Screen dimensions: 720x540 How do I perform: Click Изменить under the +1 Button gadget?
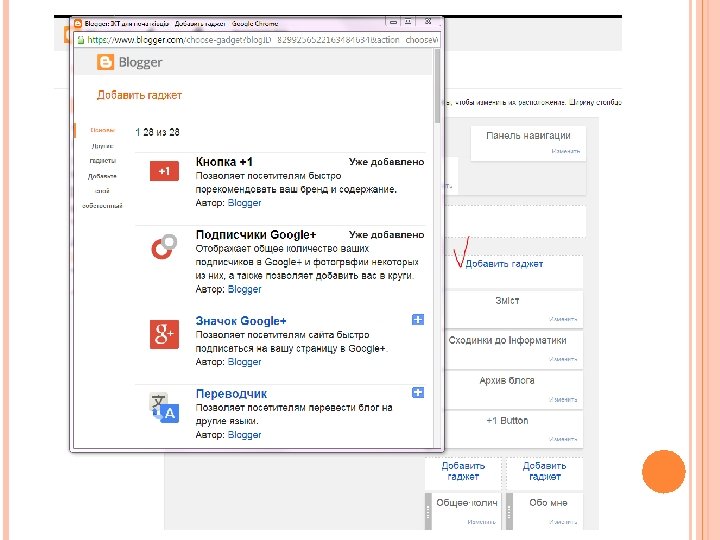pyautogui.click(x=563, y=439)
